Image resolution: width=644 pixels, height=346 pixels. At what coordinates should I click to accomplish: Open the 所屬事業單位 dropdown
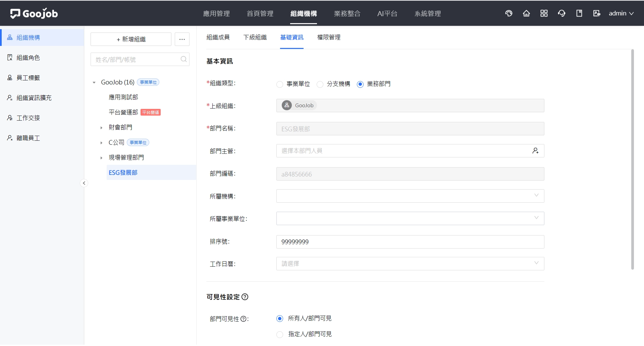point(410,218)
